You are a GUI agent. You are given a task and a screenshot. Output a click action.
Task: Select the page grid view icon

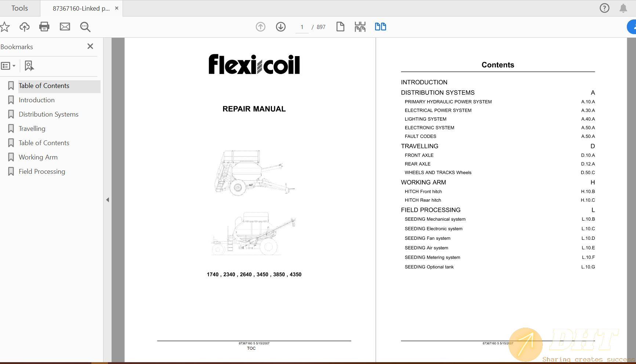(x=360, y=26)
